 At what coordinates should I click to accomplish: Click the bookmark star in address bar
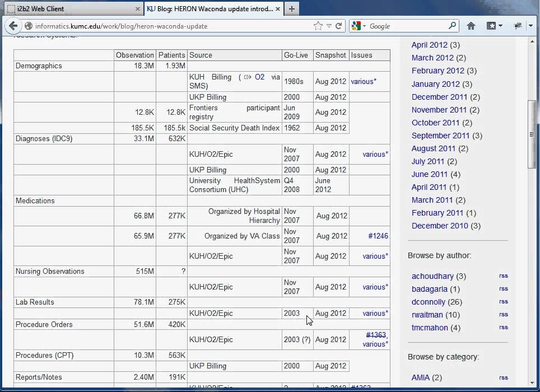[x=318, y=26]
